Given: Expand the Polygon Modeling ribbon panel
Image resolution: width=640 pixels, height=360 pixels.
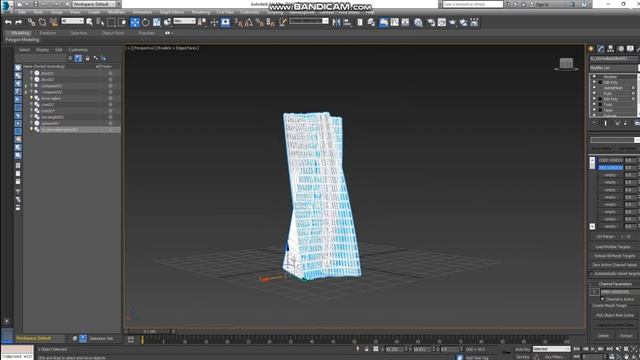Looking at the screenshot, I should (x=22, y=40).
